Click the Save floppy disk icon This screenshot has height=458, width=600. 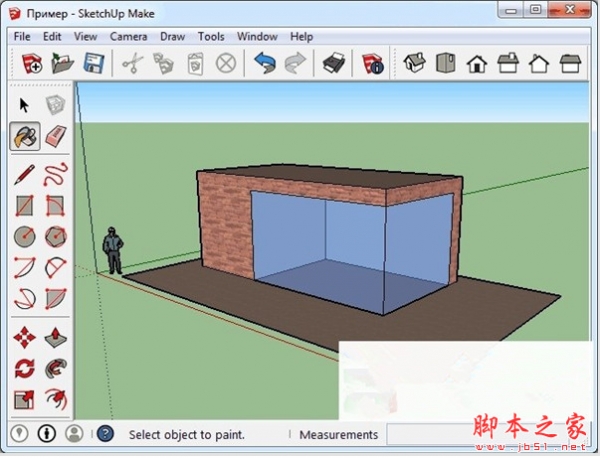pos(94,63)
